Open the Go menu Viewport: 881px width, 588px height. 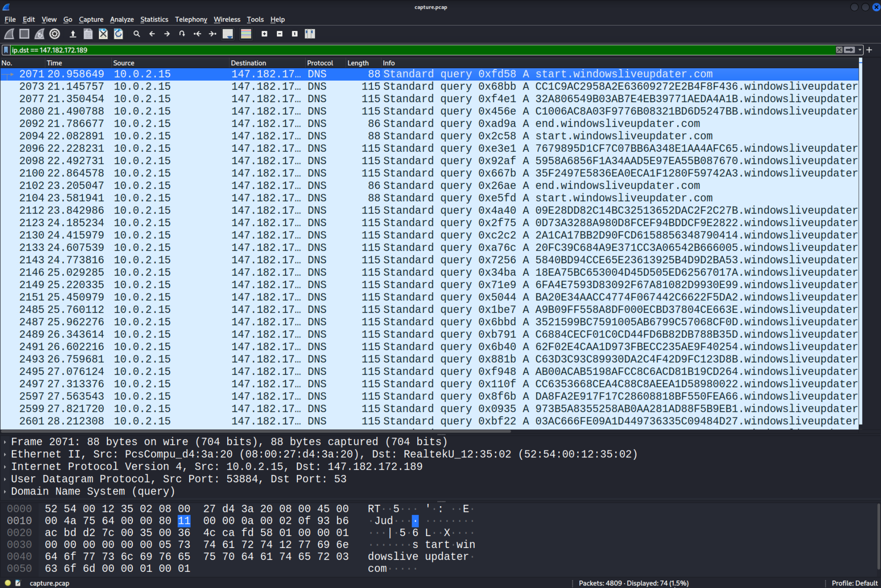[x=68, y=19]
